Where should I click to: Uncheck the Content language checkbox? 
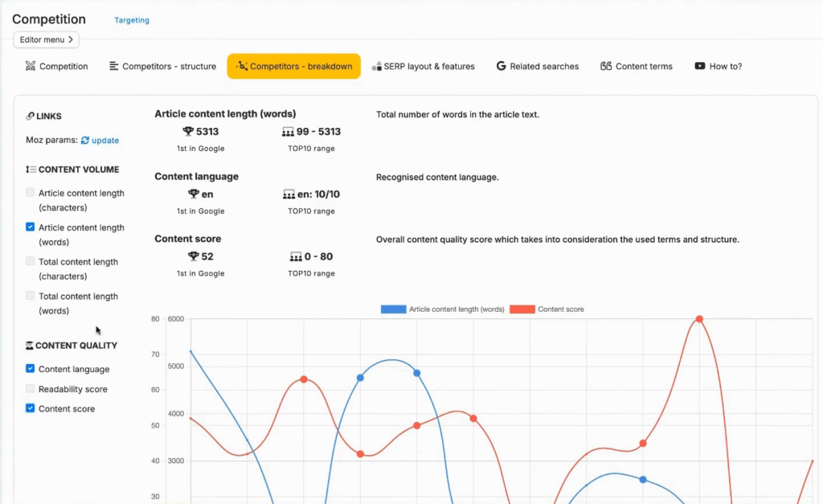tap(30, 368)
